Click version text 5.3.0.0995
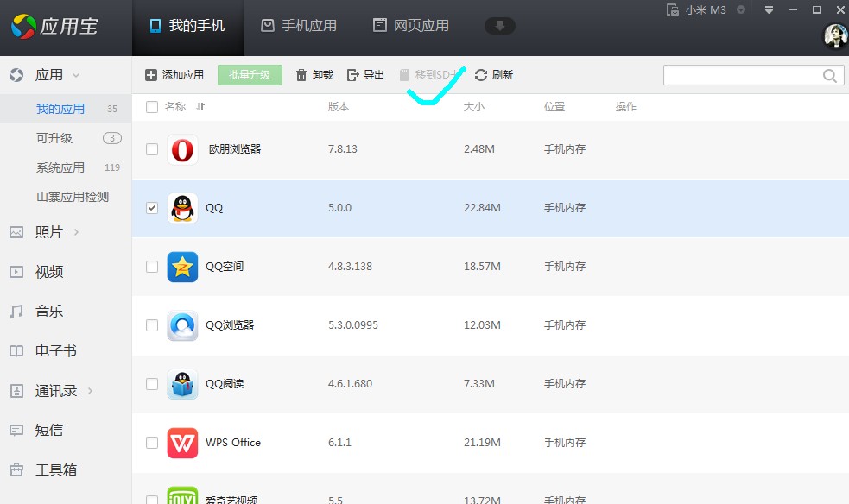 coord(353,325)
